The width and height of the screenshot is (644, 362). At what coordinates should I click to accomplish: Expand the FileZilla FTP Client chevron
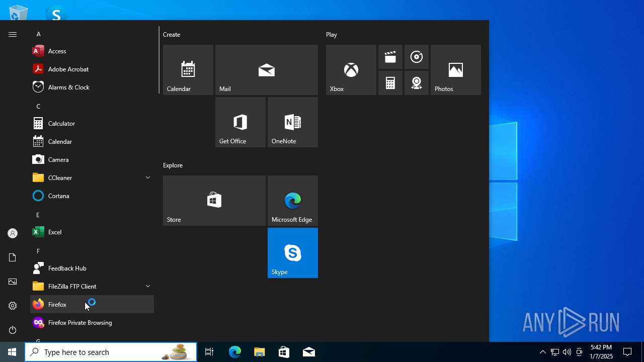pyautogui.click(x=148, y=286)
